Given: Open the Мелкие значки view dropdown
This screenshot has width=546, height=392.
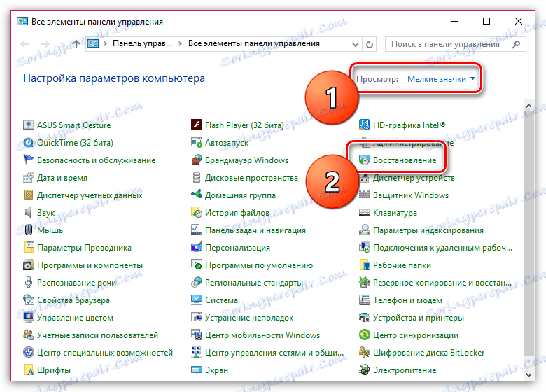Looking at the screenshot, I should click(x=441, y=79).
